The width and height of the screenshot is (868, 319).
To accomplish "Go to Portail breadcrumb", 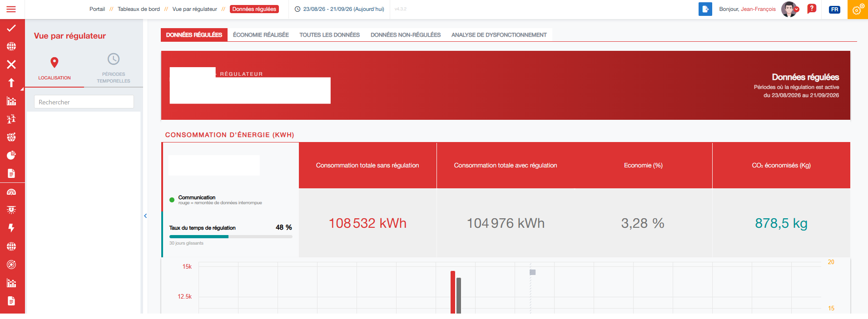I will [97, 9].
